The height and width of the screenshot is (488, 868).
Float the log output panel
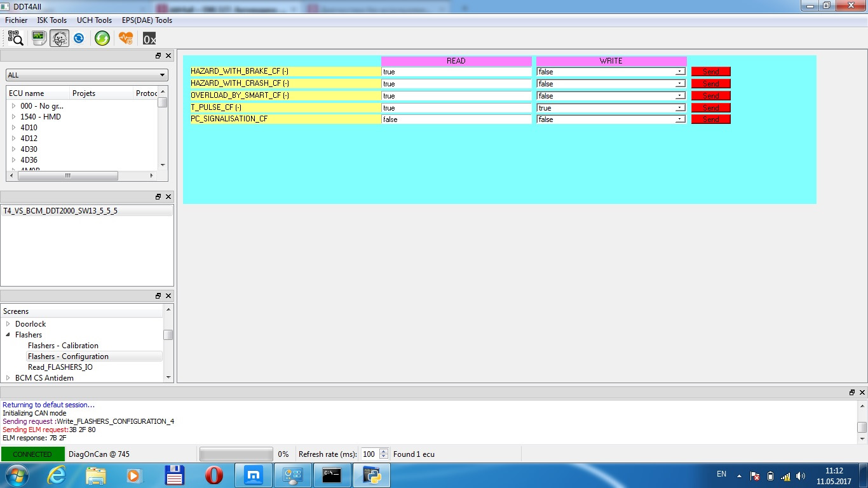(852, 393)
